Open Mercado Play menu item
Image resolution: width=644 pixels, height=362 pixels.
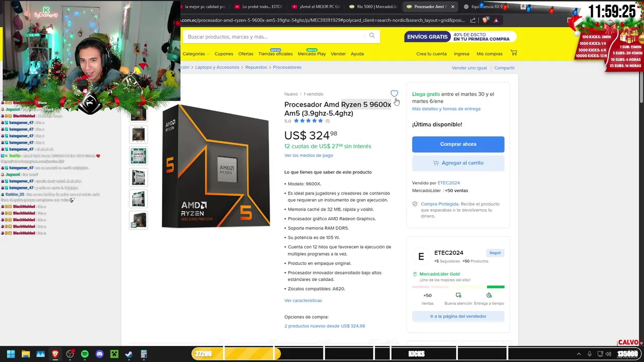[x=311, y=54]
